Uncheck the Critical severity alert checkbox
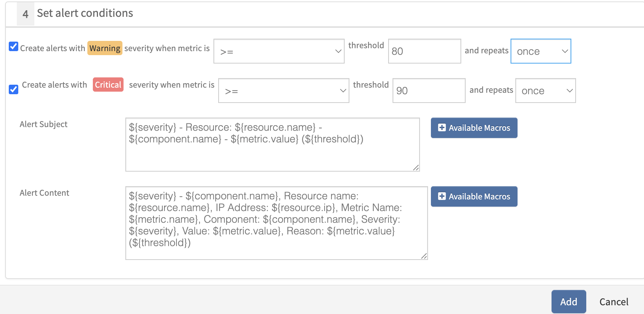The width and height of the screenshot is (644, 314). [x=14, y=89]
